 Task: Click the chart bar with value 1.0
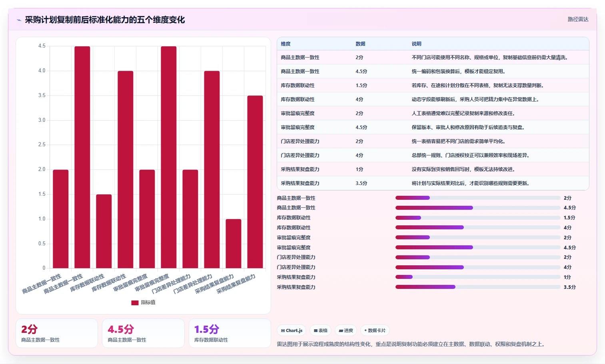[x=234, y=244]
